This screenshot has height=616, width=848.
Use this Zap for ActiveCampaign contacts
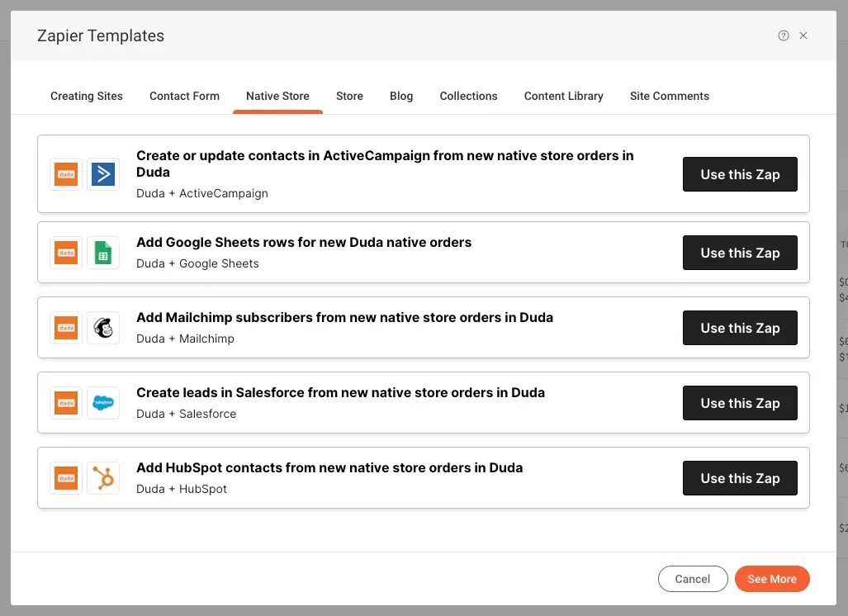(740, 174)
